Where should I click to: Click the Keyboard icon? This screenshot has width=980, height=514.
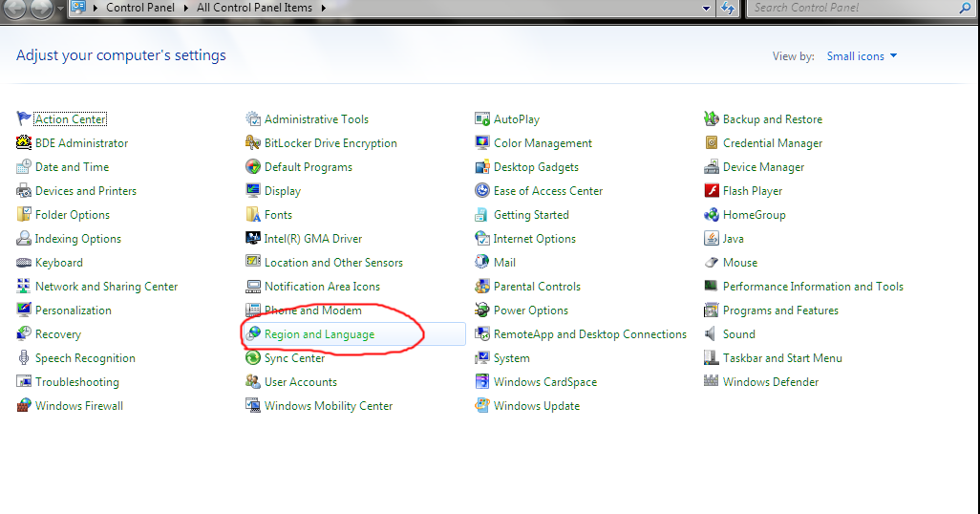24,263
